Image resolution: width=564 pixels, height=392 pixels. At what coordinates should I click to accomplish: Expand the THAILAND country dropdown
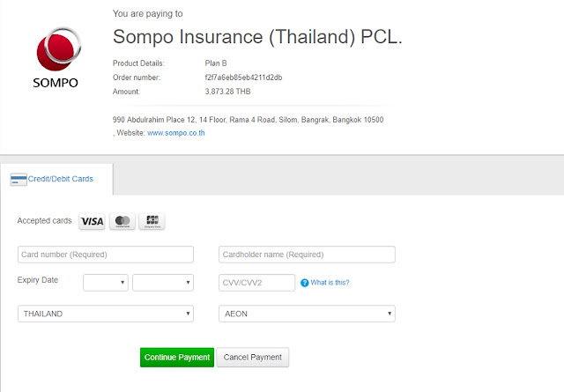click(106, 314)
